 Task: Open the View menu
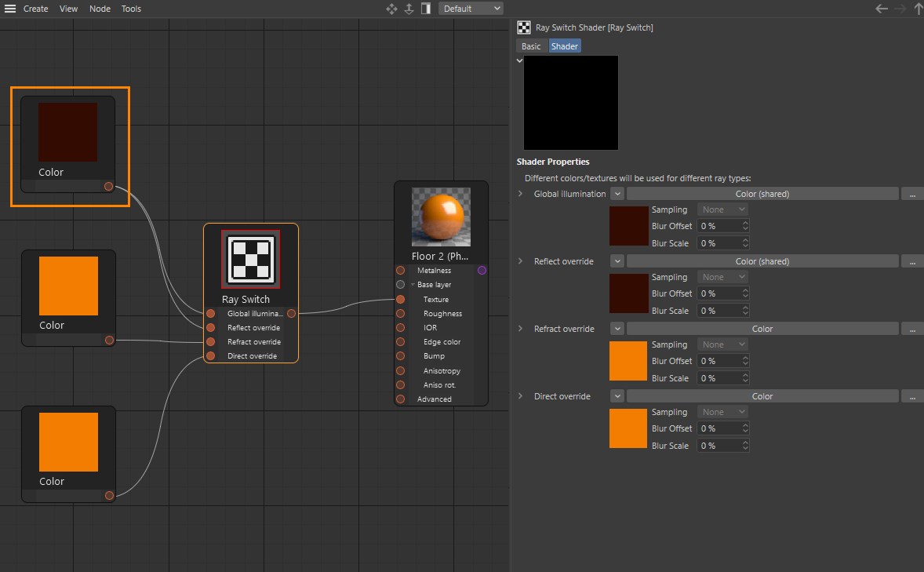pos(68,9)
